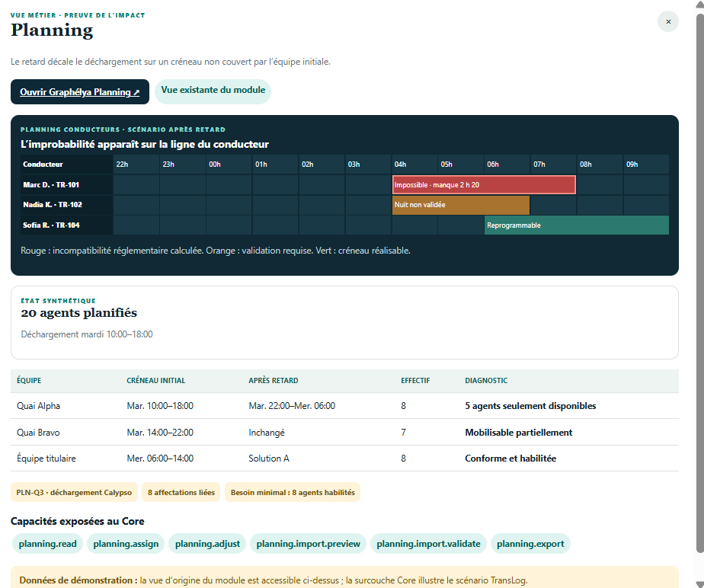Click the 'Capacités exposées au Core' heading
Viewport: 704px width, 588px height.
tap(77, 521)
